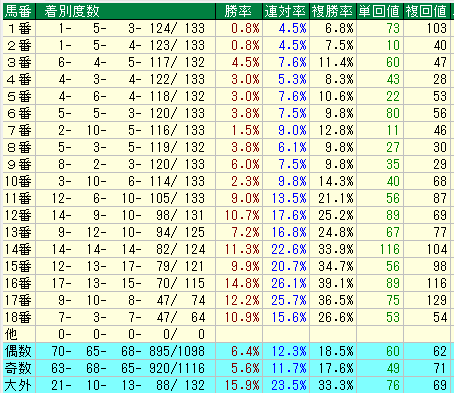Click win rate 14.8% in the 16番 row
454x393 pixels.
click(242, 284)
